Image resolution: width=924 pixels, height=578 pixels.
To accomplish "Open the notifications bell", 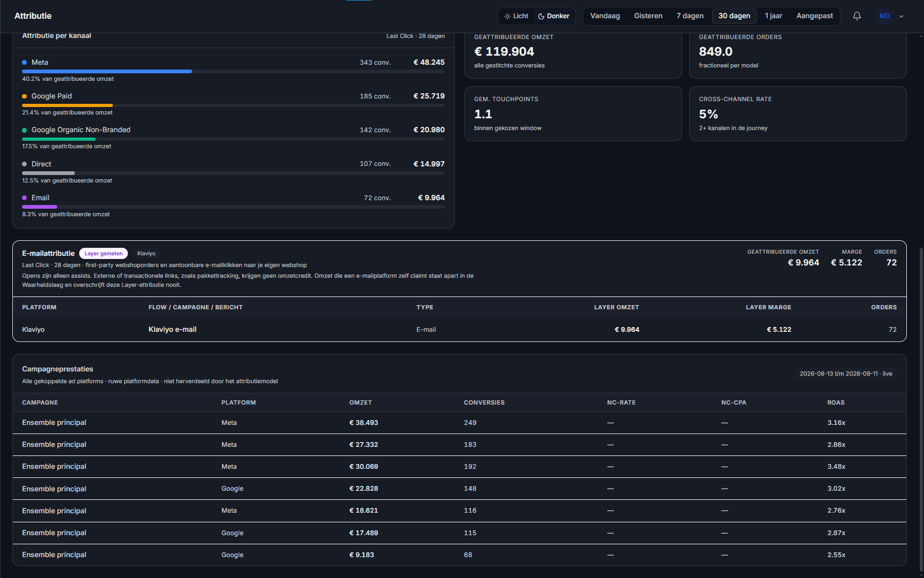I will click(857, 16).
